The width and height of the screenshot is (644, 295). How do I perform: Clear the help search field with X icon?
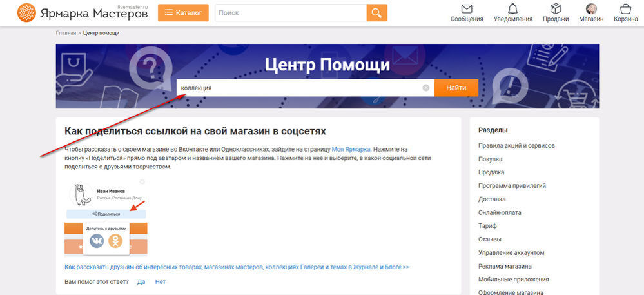[x=425, y=88]
